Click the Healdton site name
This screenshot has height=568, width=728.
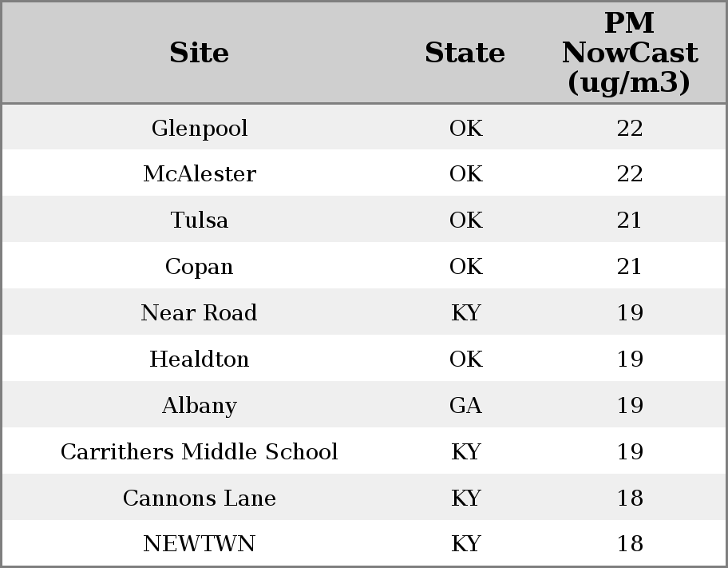point(200,359)
